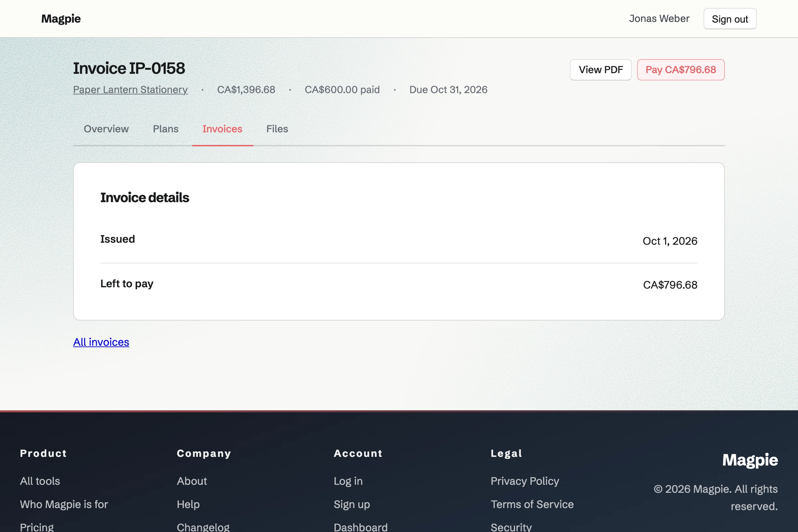Viewport: 798px width, 532px height.
Task: Open the Files tab
Action: (277, 129)
